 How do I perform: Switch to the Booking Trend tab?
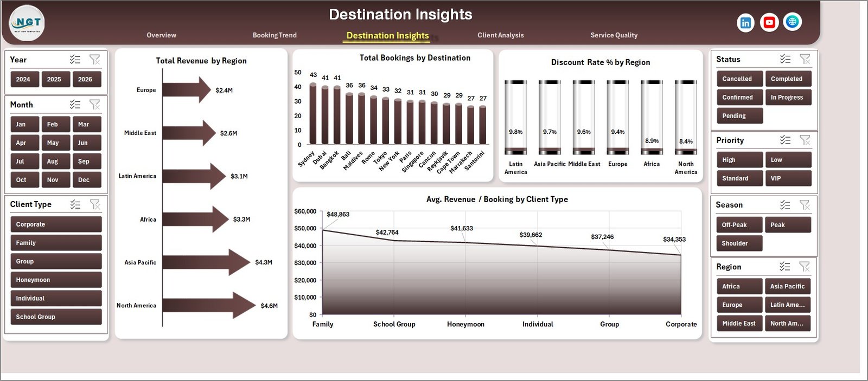(x=275, y=35)
